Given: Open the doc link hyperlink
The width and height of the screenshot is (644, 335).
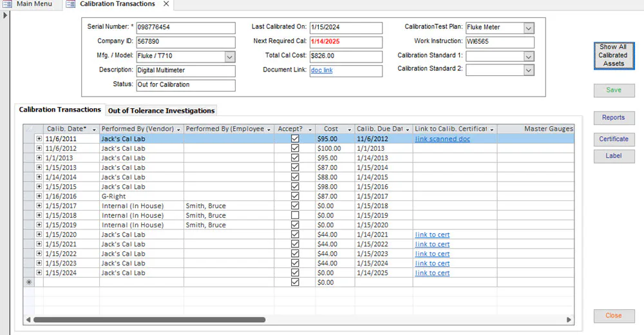Looking at the screenshot, I should click(321, 70).
